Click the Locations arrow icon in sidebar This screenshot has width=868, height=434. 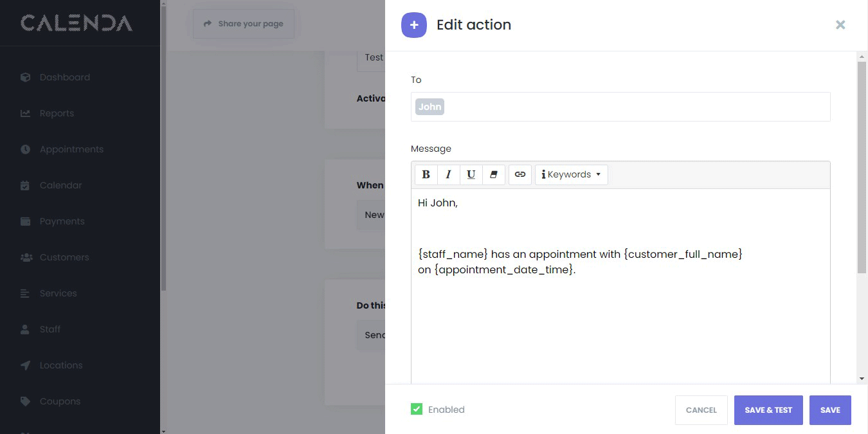tap(26, 365)
